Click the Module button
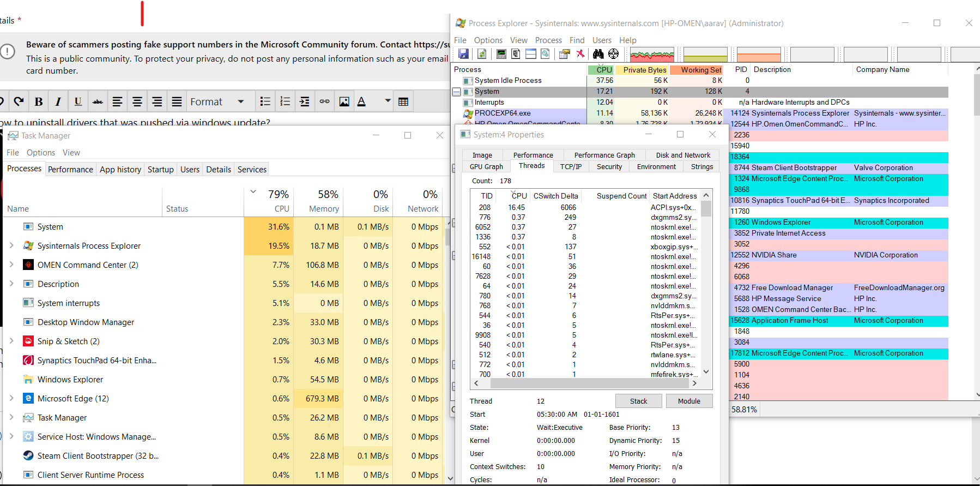The width and height of the screenshot is (980, 486). (689, 401)
